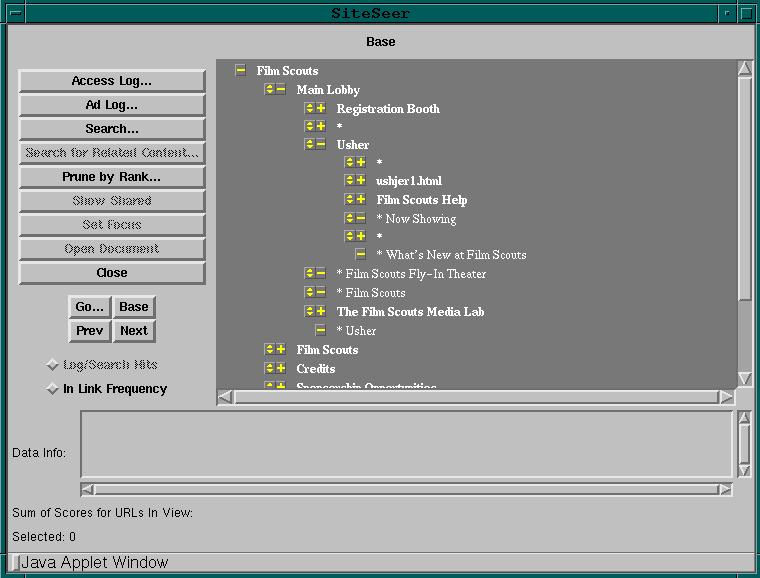Image resolution: width=760 pixels, height=578 pixels.
Task: Click the Data Info horizontal scrollbar track
Action: (x=406, y=489)
